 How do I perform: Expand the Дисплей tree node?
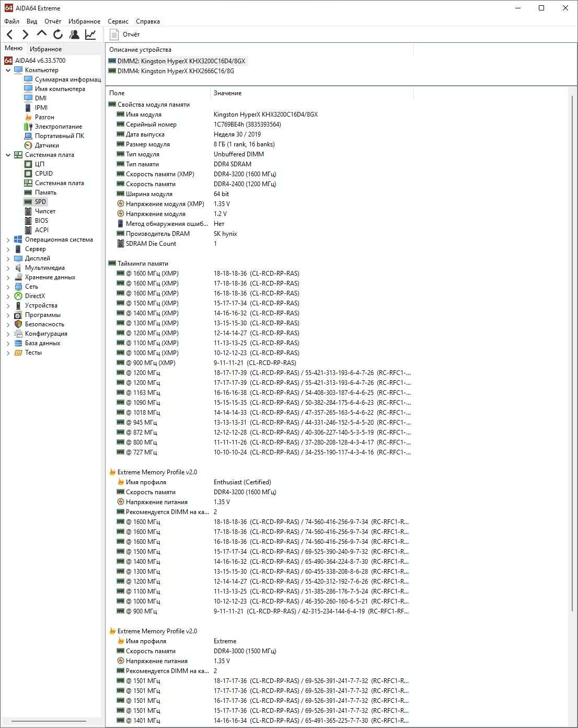(x=8, y=258)
